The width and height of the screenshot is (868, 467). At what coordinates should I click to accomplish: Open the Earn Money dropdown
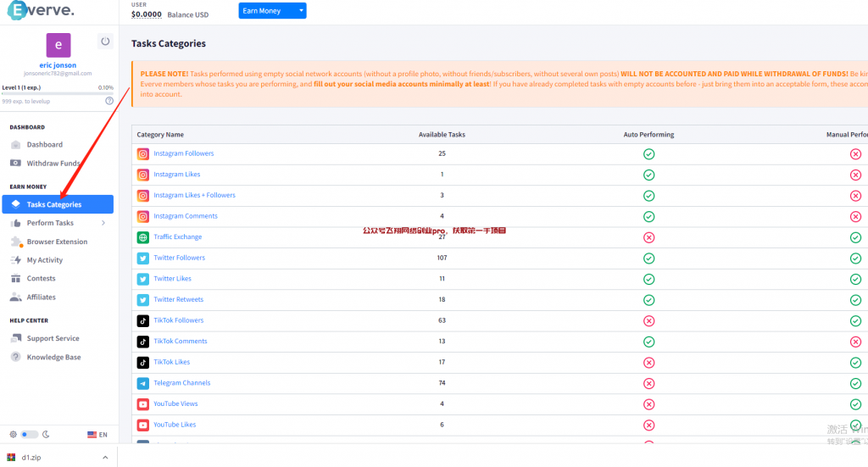[272, 11]
